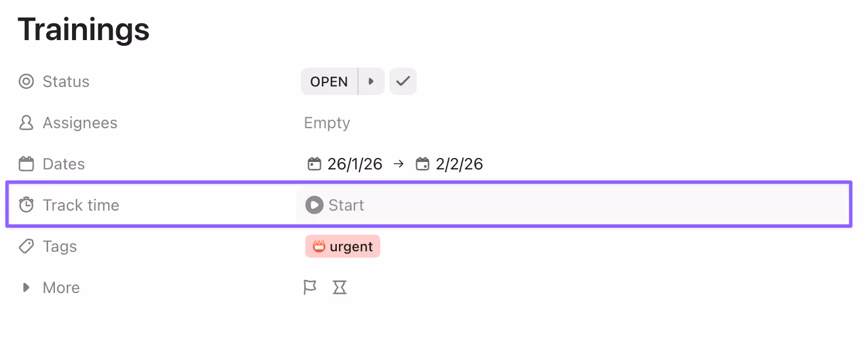Click the Track time stopwatch icon

[x=26, y=205]
